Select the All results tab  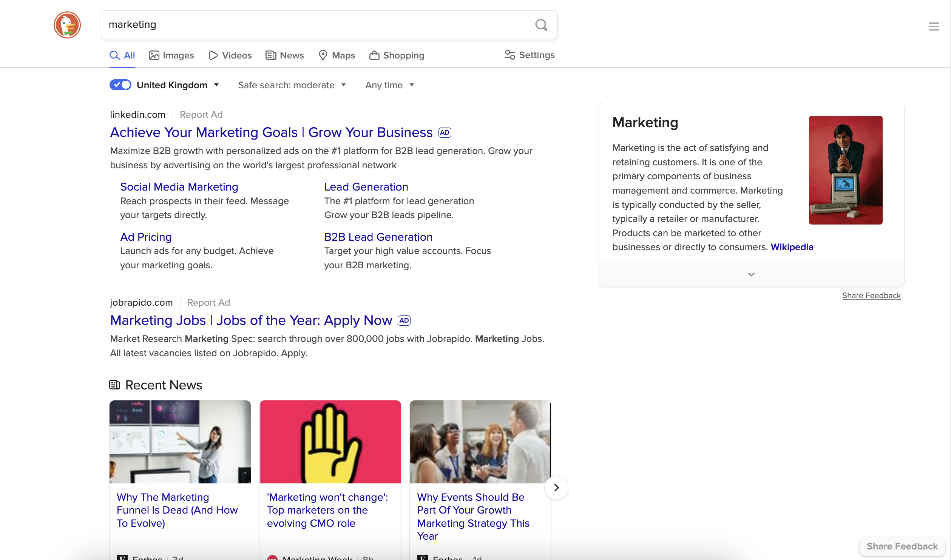[x=122, y=55]
